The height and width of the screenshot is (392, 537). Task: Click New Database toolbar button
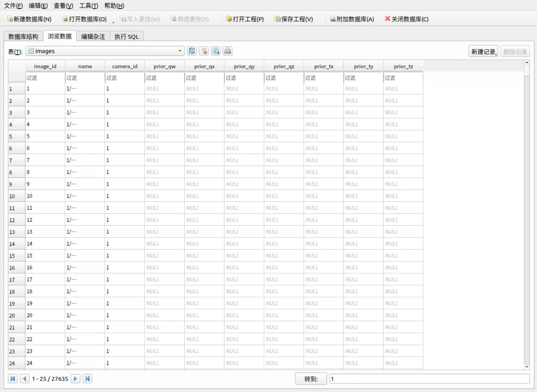coord(29,19)
